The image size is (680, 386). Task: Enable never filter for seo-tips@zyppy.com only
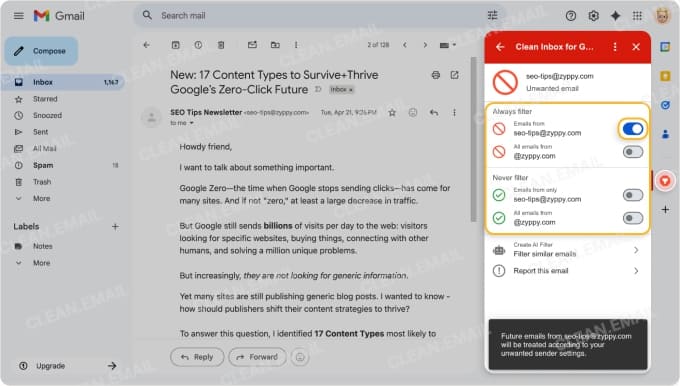pos(633,195)
